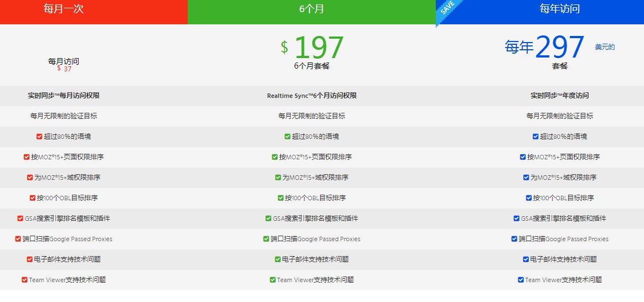Click the blue check icon beside 端口扫描Google Passed Proxies

tap(514, 239)
